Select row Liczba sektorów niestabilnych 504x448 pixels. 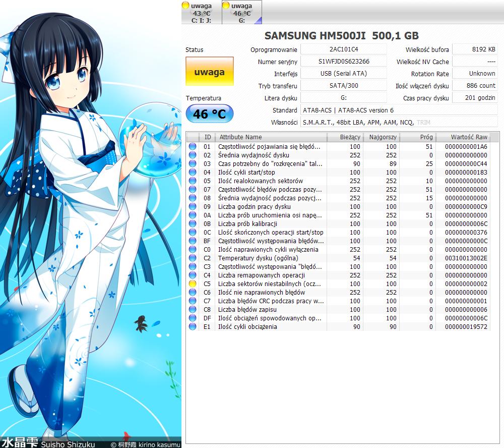tap(338, 284)
